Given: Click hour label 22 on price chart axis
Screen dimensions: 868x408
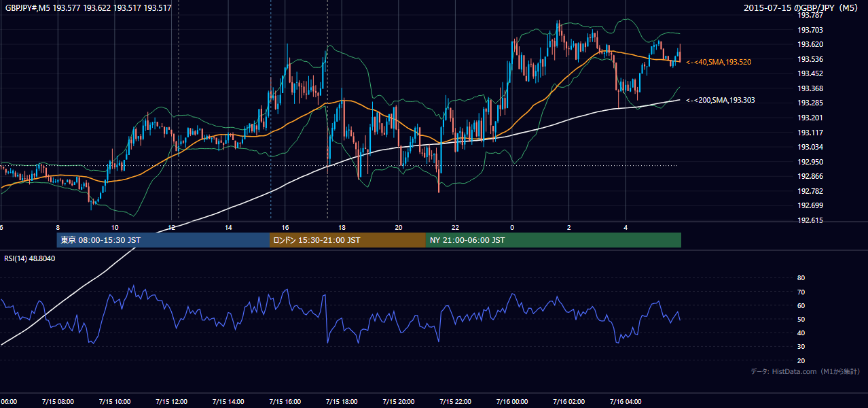Looking at the screenshot, I should pos(455,227).
